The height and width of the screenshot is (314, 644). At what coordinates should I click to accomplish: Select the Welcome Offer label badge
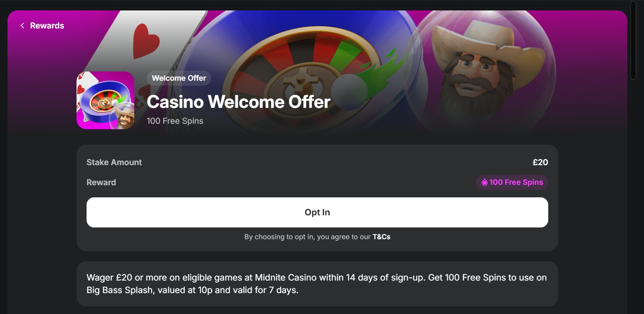(179, 78)
